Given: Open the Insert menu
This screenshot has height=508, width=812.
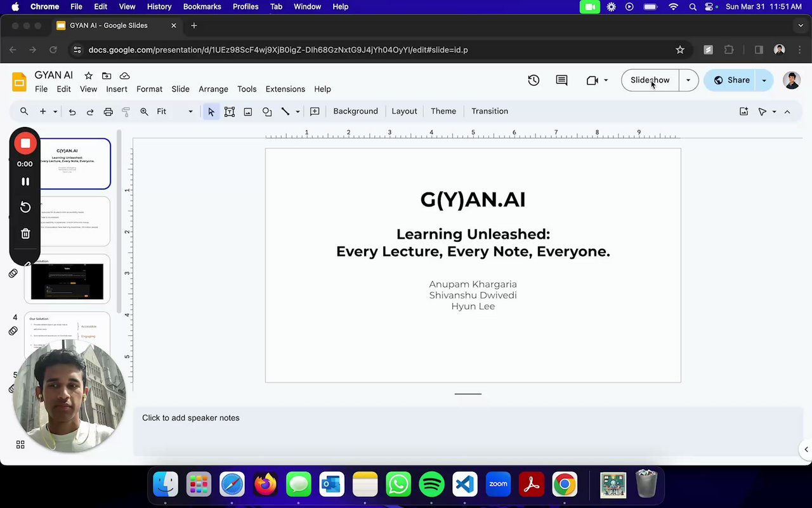Looking at the screenshot, I should pos(117,89).
